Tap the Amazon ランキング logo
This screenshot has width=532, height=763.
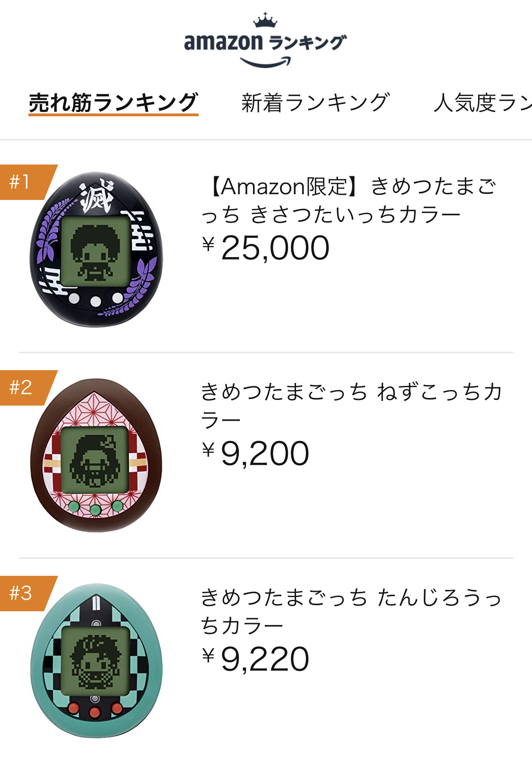coord(265,41)
